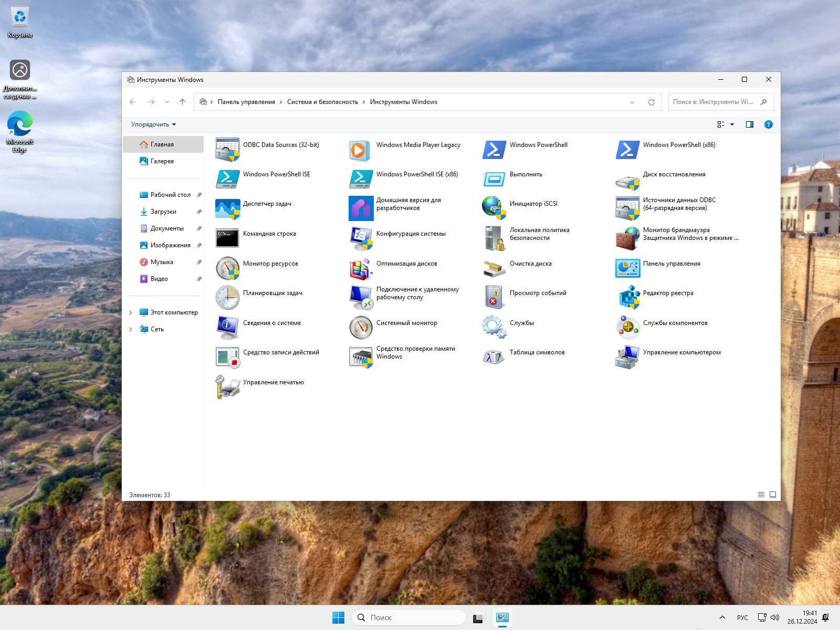The width and height of the screenshot is (840, 630).
Task: Open recent locations dropdown chevron
Action: 167,102
